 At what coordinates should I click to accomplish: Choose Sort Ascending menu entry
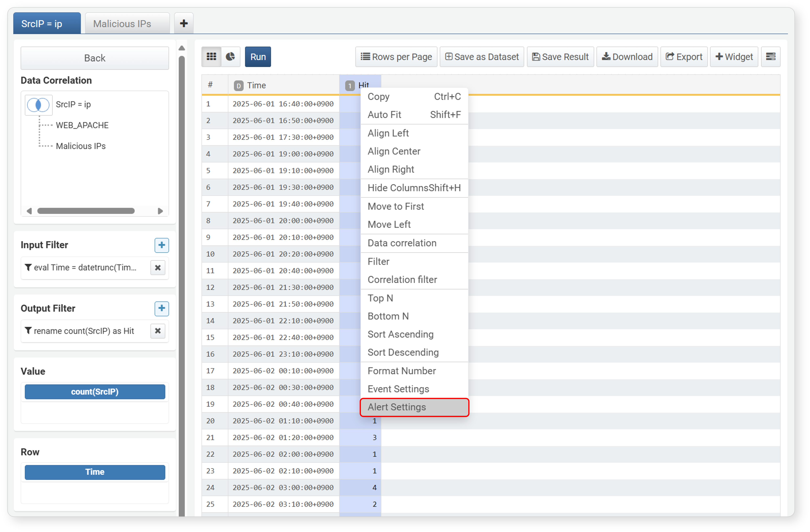coord(414,334)
